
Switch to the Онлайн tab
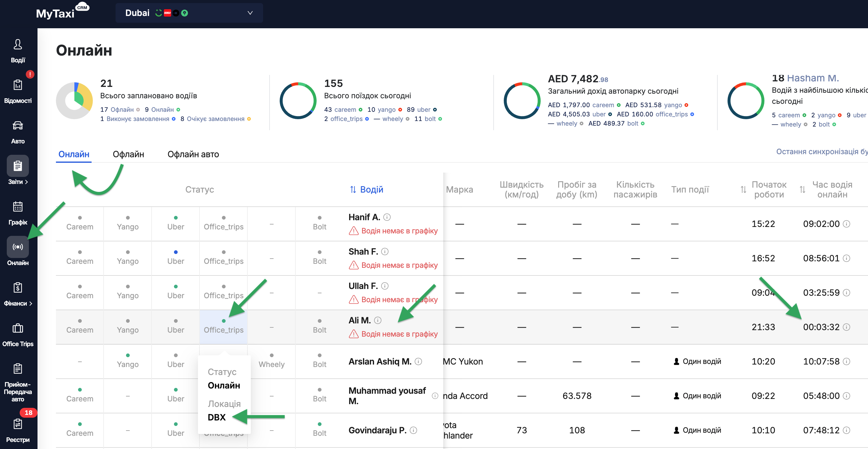tap(74, 154)
